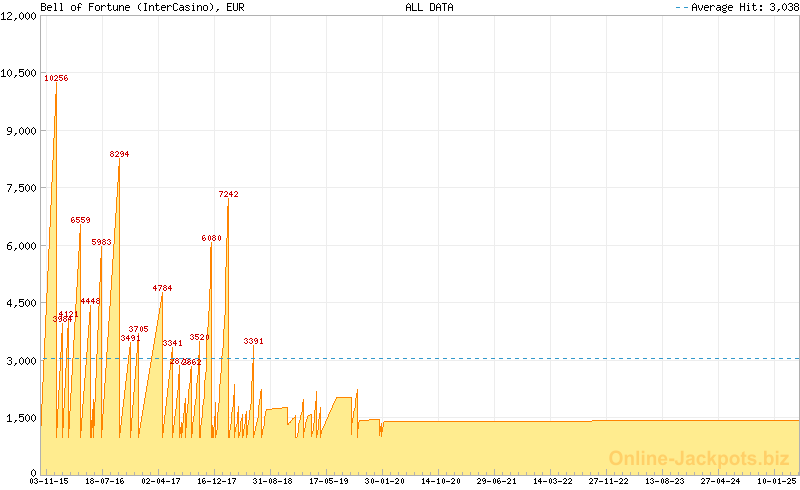Image resolution: width=800 pixels, height=490 pixels.
Task: Select the 7242 peak data label
Action: pos(228,195)
